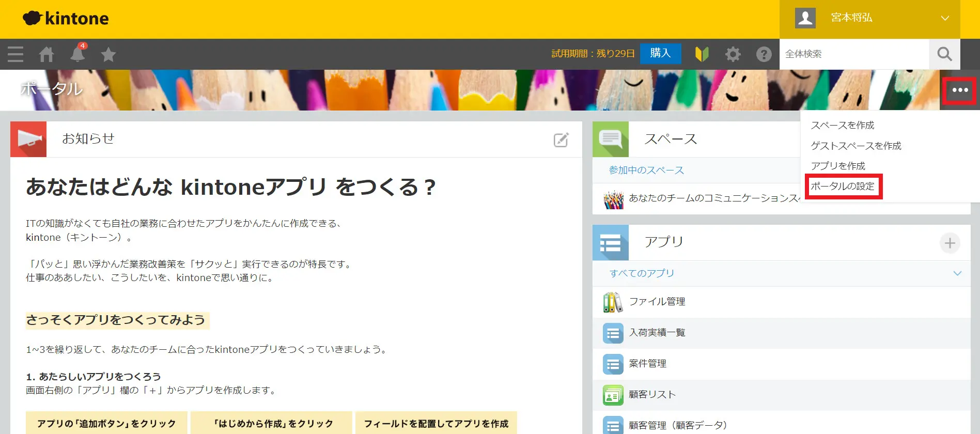Viewport: 980px width, 434px height.
Task: Click the ポータル header title
Action: pyautogui.click(x=52, y=89)
